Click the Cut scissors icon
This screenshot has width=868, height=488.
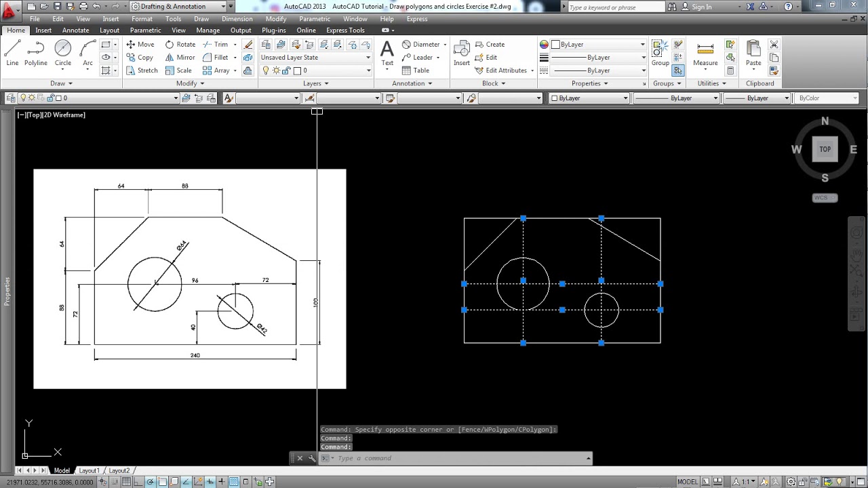point(774,45)
